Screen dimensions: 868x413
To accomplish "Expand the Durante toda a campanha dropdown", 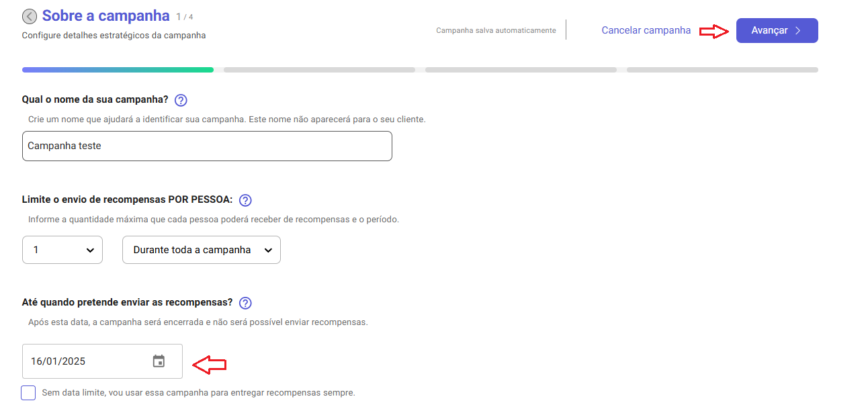I will (201, 250).
